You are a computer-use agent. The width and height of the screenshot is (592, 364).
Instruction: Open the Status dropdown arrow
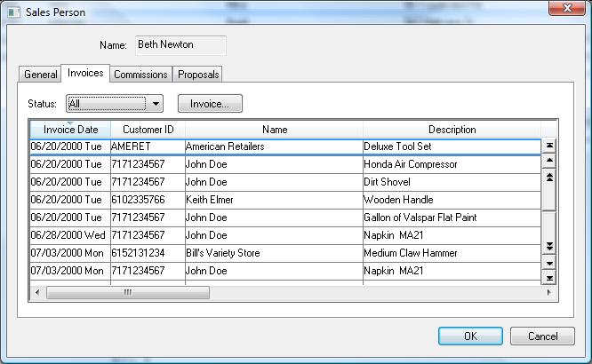[x=156, y=103]
